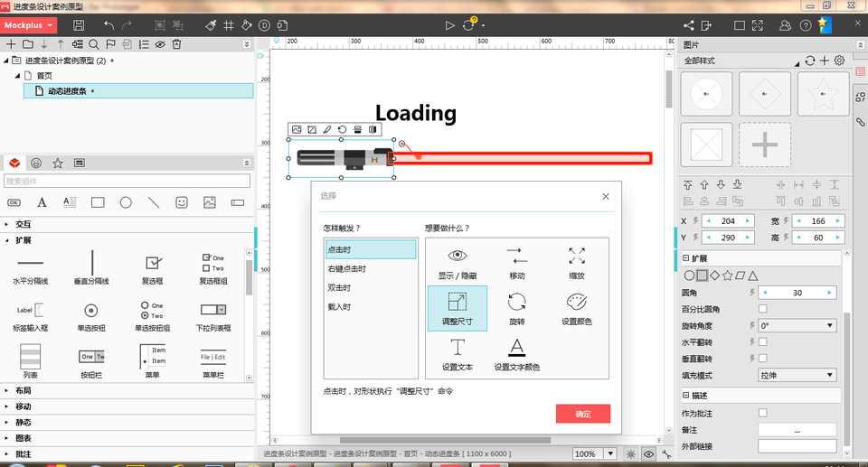Viewport: 868px width, 467px height.
Task: Select the Image component icon
Action: click(x=209, y=202)
